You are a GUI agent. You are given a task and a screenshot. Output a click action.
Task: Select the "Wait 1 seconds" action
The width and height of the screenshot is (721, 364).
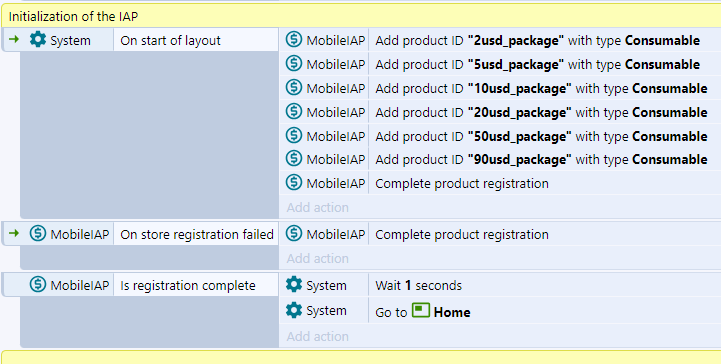click(500, 285)
